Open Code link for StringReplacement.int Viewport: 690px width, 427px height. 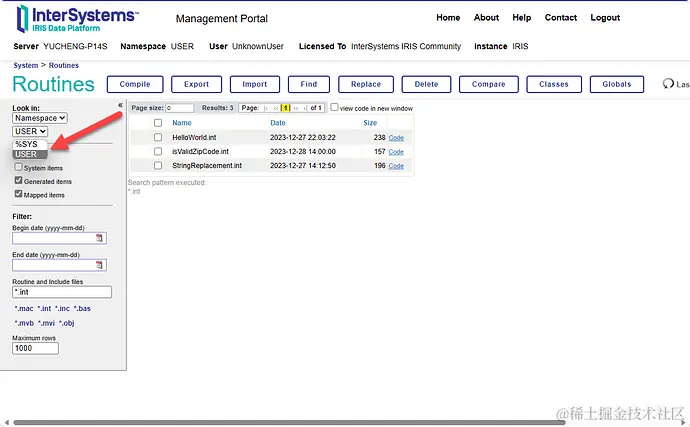pos(396,166)
